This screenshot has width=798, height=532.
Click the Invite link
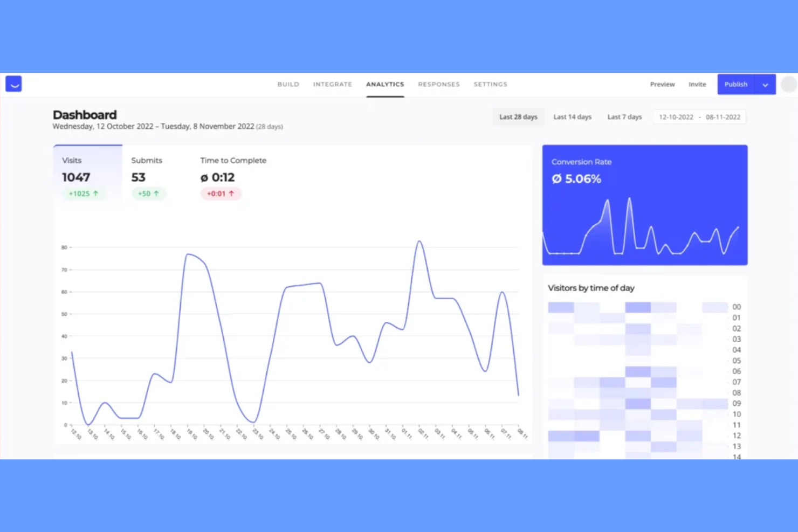(x=697, y=85)
